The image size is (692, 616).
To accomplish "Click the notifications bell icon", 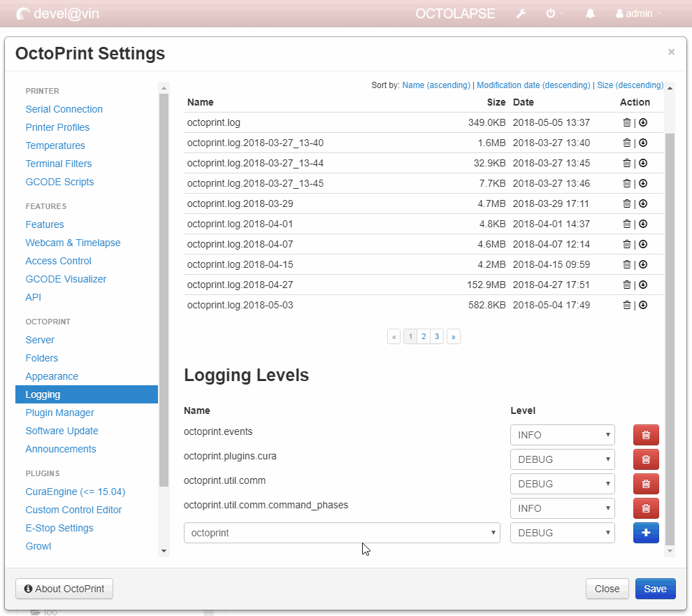I will [x=589, y=13].
